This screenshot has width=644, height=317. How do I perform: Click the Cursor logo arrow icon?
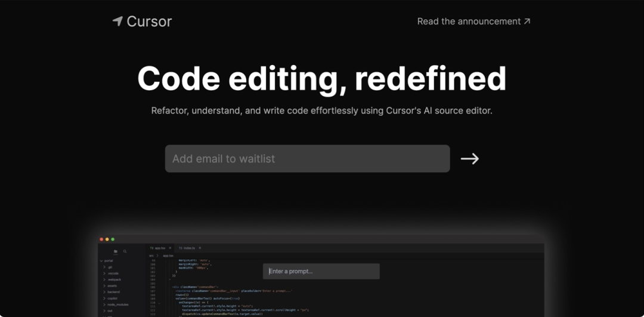118,21
